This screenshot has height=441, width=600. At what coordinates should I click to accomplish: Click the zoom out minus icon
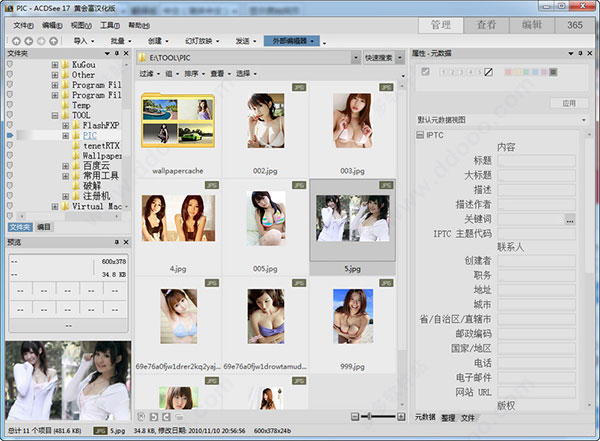(x=355, y=416)
